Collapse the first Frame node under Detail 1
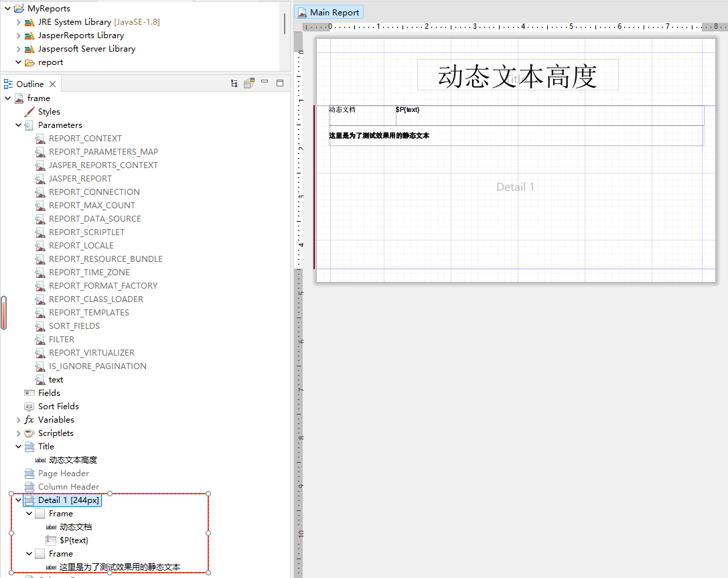728x578 pixels. [29, 514]
